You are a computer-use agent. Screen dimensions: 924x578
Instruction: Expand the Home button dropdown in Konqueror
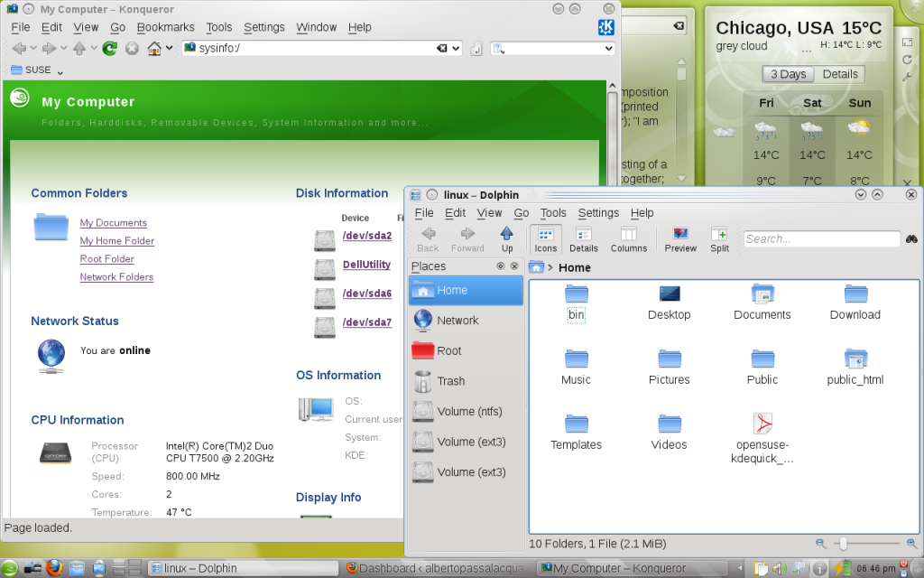click(x=169, y=49)
